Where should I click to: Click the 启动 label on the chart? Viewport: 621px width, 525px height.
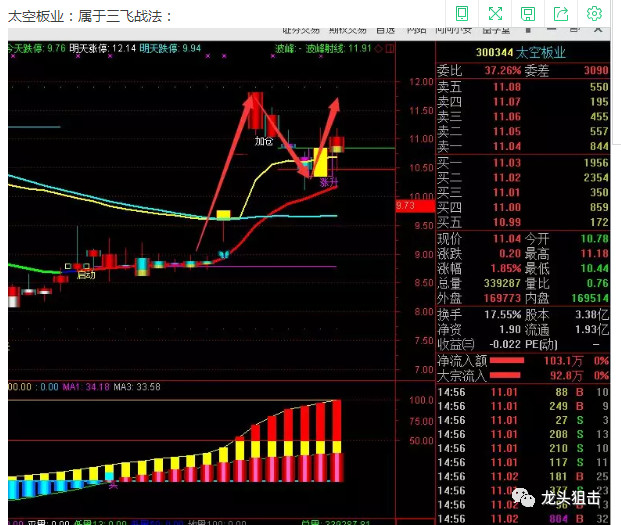(86, 274)
